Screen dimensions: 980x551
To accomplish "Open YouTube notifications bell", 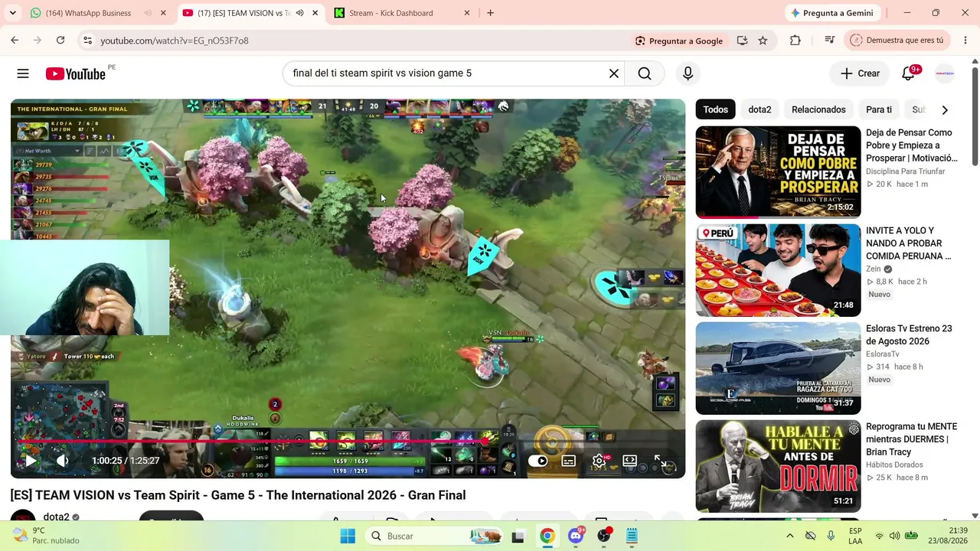I will [x=909, y=73].
